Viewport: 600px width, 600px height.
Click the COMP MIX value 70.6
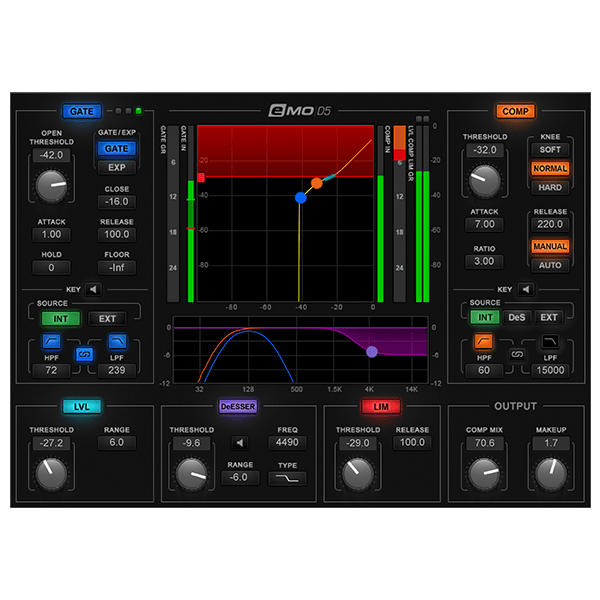[x=484, y=443]
